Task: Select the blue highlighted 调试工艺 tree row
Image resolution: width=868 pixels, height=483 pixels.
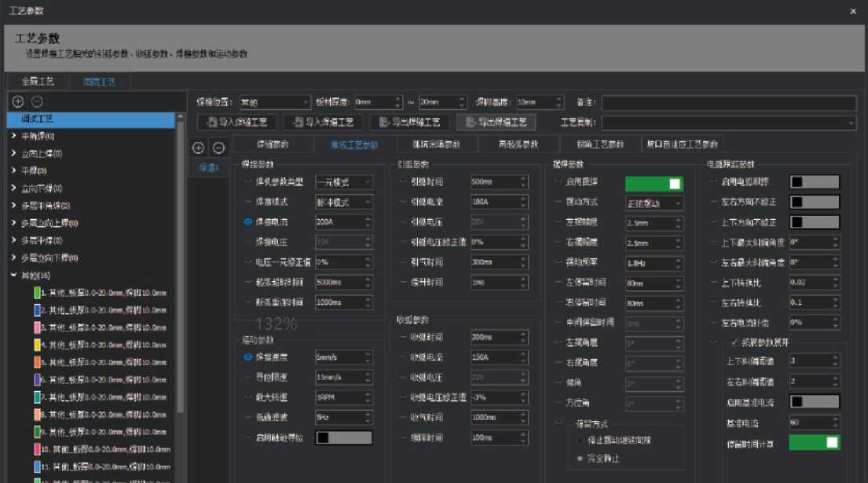Action: pyautogui.click(x=91, y=119)
